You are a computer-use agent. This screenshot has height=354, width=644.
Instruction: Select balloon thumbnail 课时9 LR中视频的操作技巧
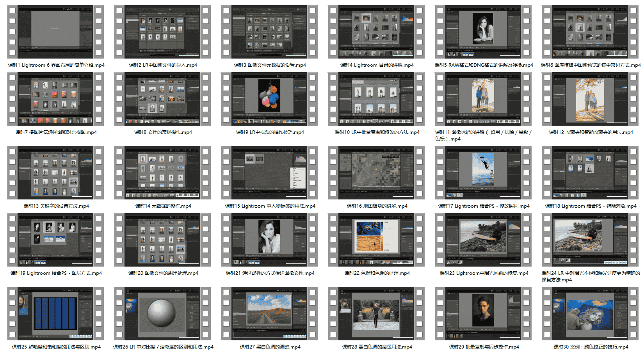click(269, 99)
